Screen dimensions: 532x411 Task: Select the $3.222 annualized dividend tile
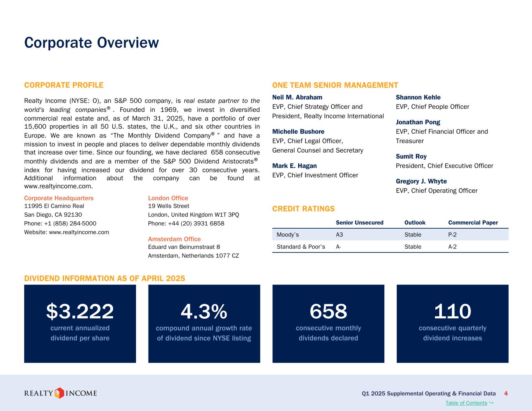[80, 323]
